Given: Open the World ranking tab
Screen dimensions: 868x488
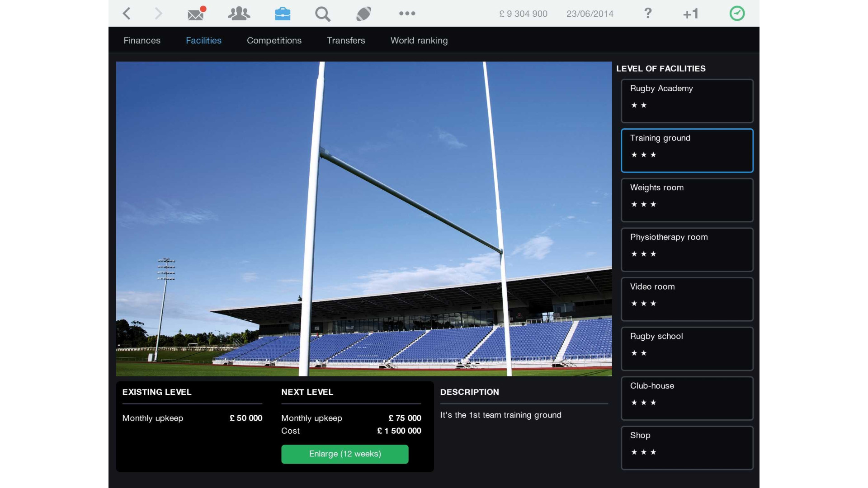Looking at the screenshot, I should click(x=419, y=41).
